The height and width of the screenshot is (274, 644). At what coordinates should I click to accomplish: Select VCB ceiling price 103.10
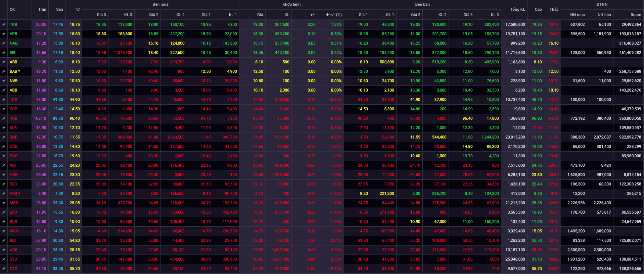(x=40, y=118)
